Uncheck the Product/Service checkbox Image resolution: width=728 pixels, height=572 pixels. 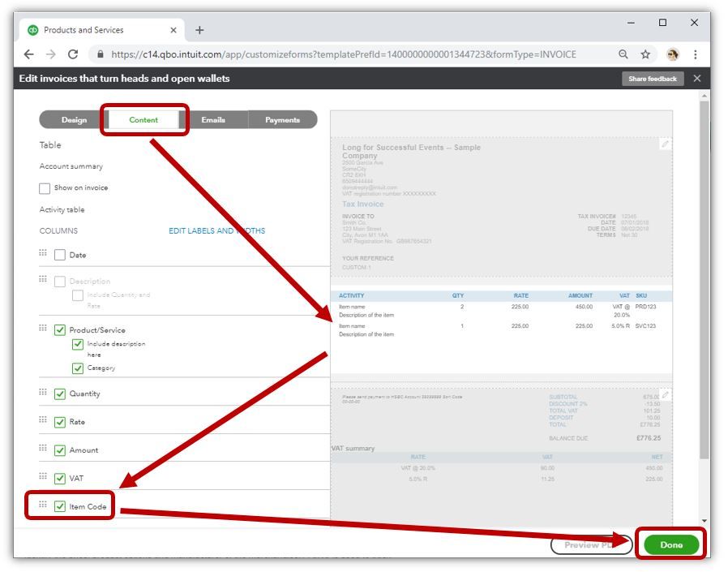[60, 330]
